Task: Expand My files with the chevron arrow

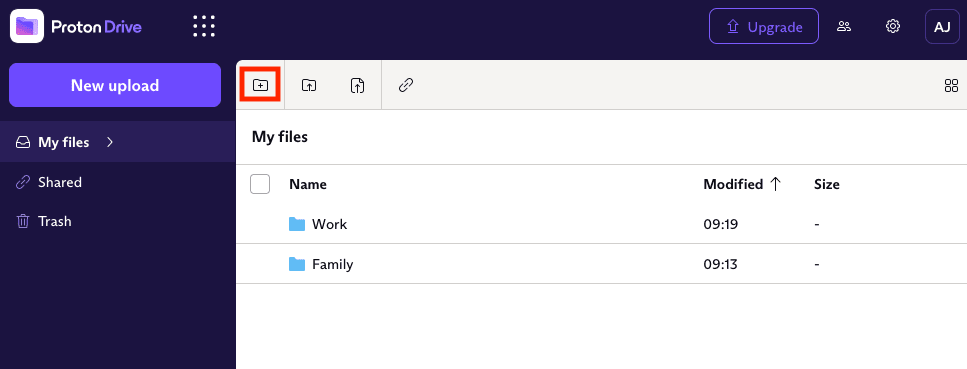Action: coord(110,142)
